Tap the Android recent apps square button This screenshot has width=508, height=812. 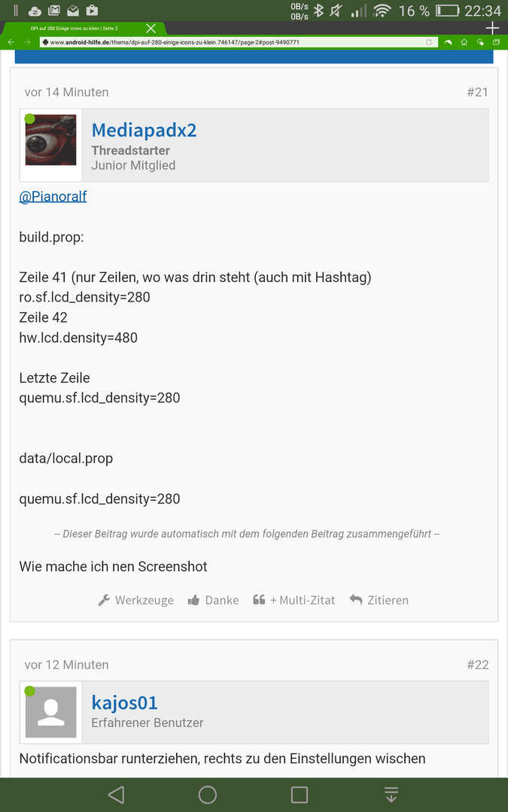[299, 795]
